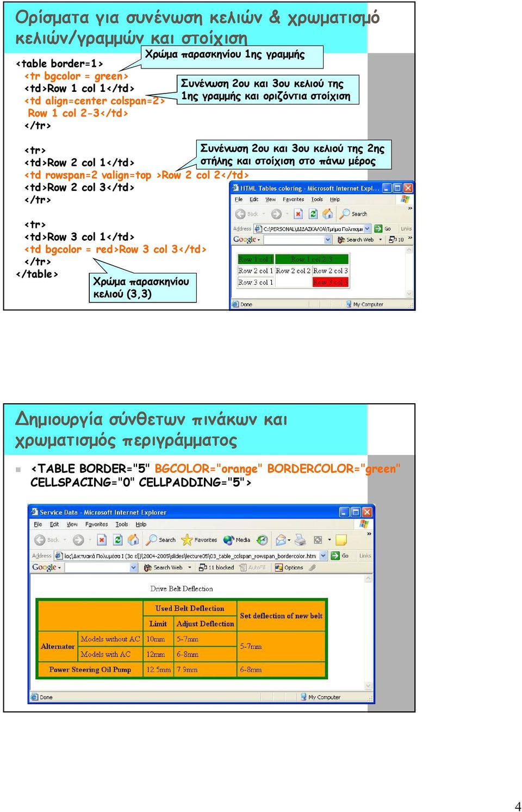
Task: Open Media button in Service Data toolbar
Action: (x=237, y=540)
